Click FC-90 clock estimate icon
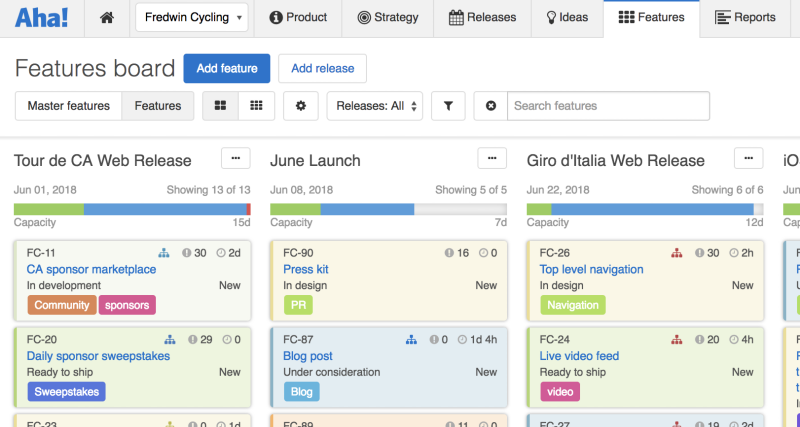Image resolution: width=800 pixels, height=427 pixels. (483, 253)
